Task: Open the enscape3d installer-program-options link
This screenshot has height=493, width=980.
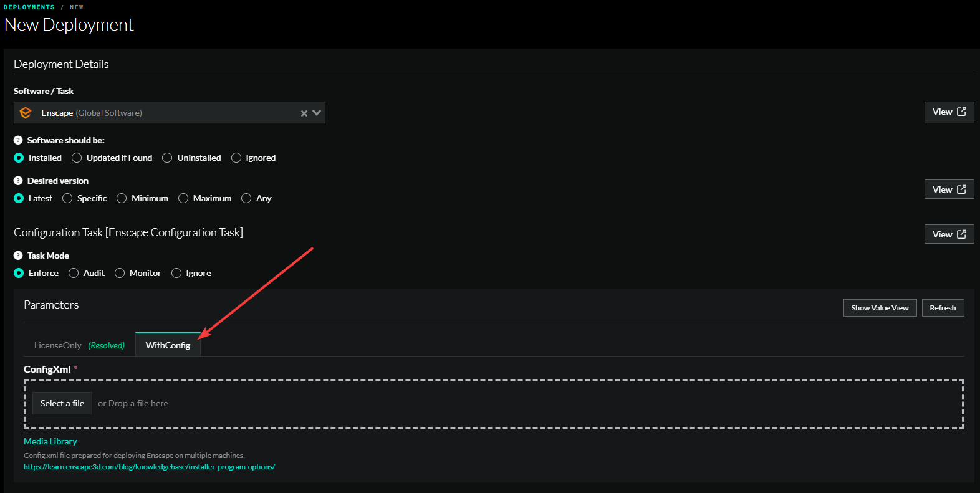Action: (x=149, y=467)
